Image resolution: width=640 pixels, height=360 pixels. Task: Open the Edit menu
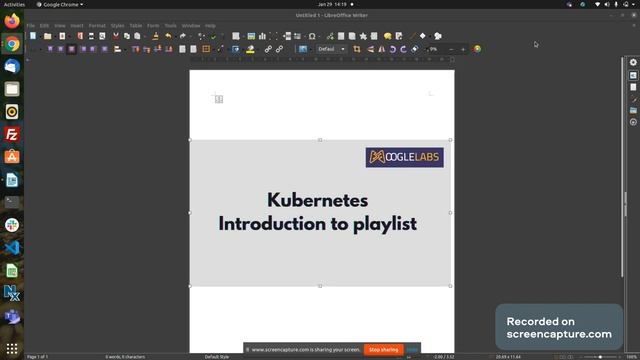[x=44, y=25]
